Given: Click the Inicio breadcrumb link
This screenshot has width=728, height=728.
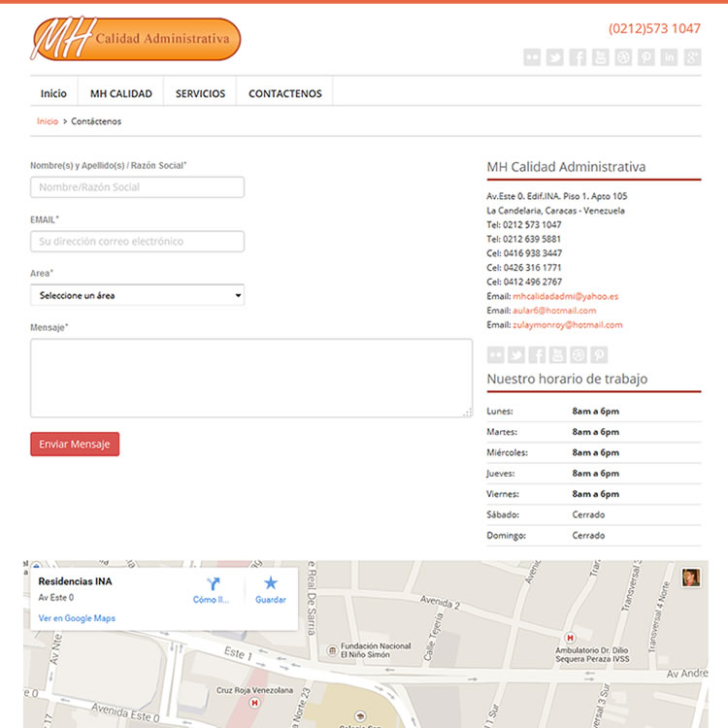Looking at the screenshot, I should point(47,121).
